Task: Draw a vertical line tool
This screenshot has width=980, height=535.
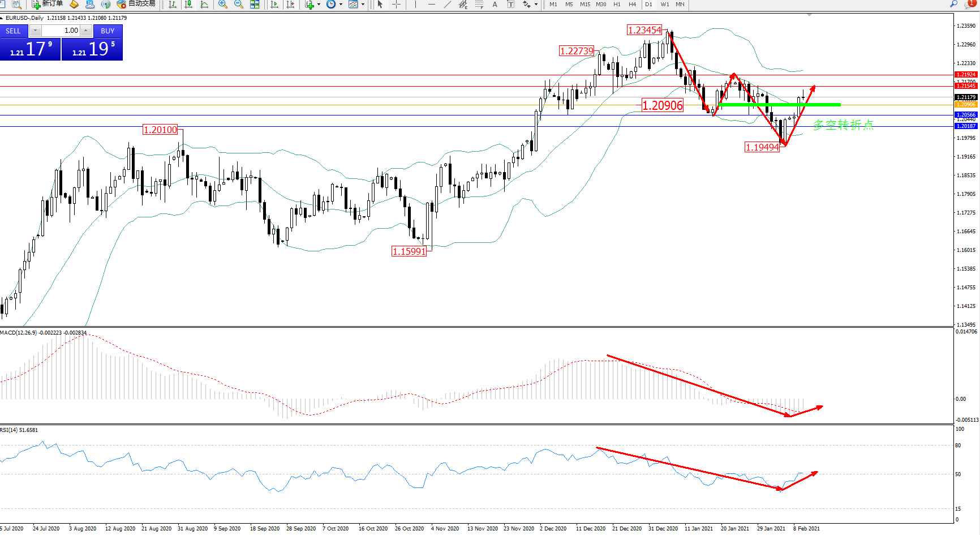Action: tap(415, 5)
